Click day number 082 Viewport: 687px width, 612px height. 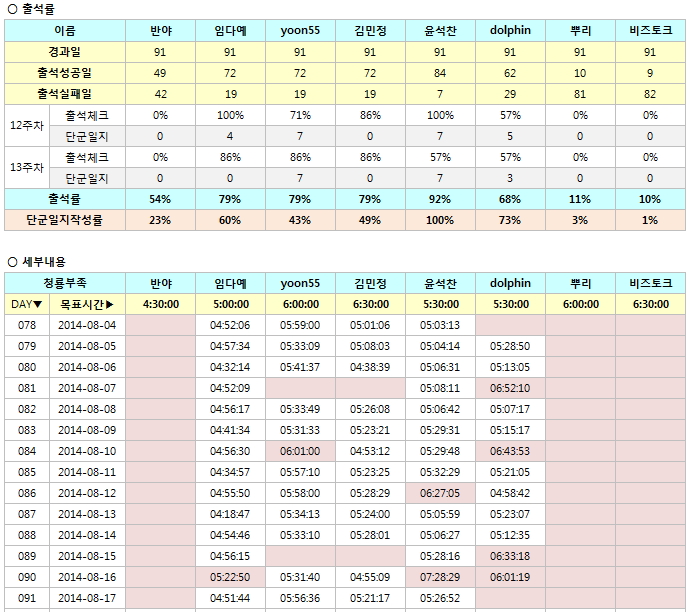27,409
